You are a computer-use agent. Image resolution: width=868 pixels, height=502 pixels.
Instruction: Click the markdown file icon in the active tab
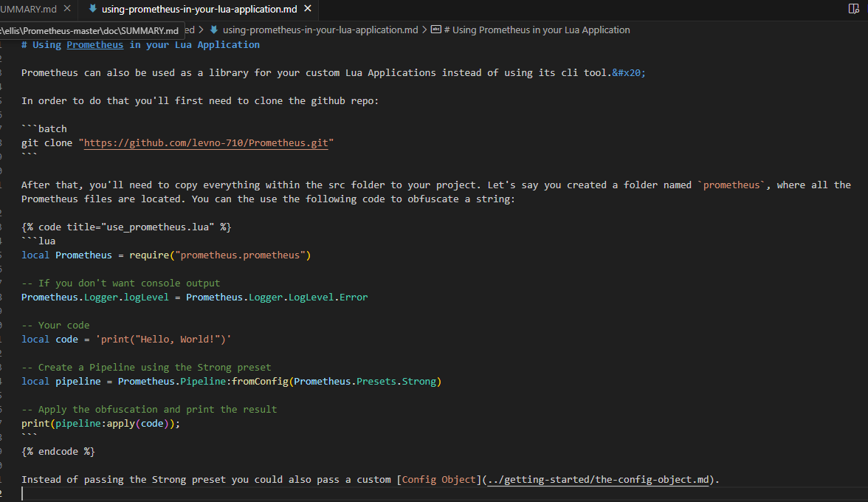click(x=92, y=9)
